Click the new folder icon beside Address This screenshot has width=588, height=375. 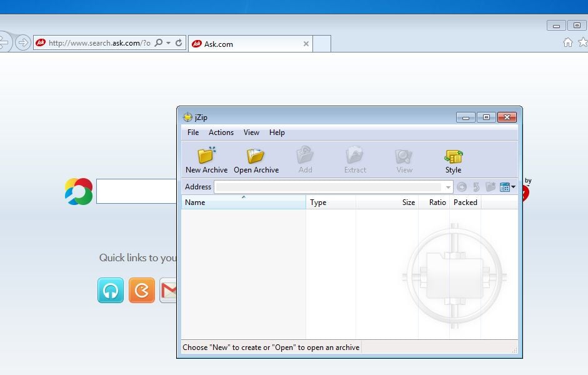click(490, 187)
